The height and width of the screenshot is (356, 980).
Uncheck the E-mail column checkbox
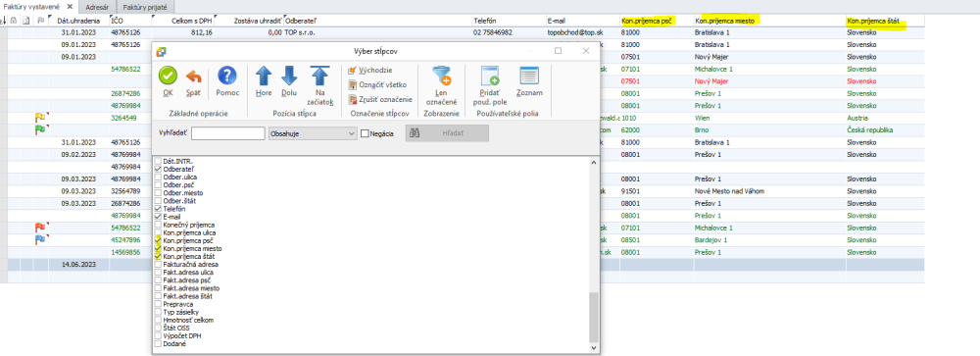[158, 217]
